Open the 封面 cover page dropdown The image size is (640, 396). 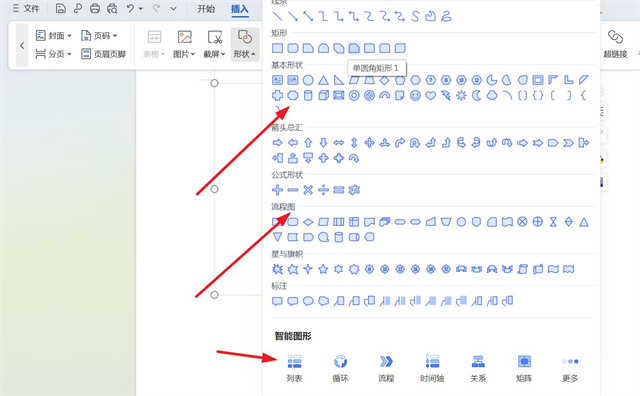coord(53,36)
